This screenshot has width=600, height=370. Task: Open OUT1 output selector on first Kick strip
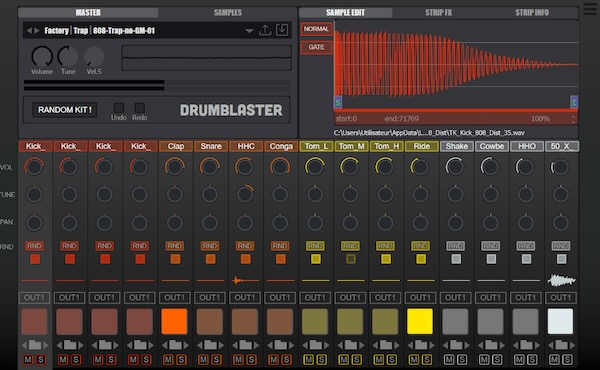[x=34, y=298]
